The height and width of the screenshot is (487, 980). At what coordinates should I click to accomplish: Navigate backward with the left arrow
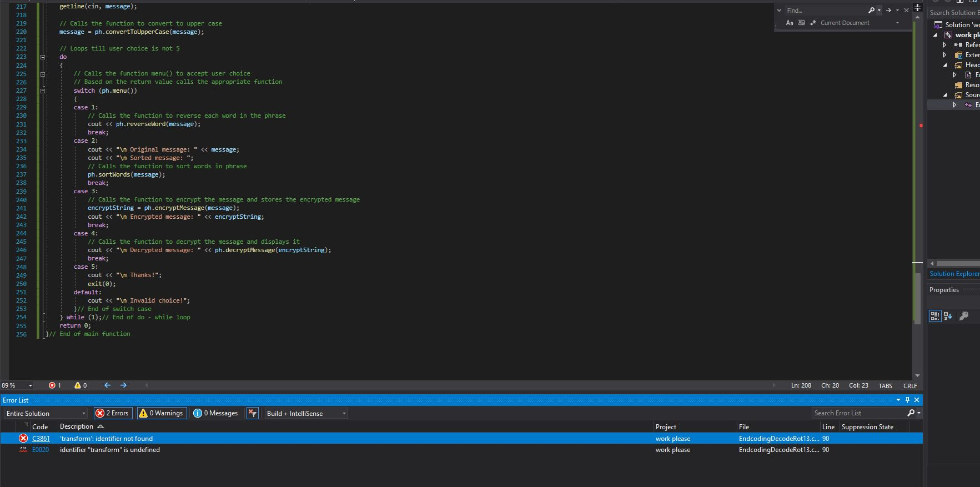pyautogui.click(x=108, y=385)
